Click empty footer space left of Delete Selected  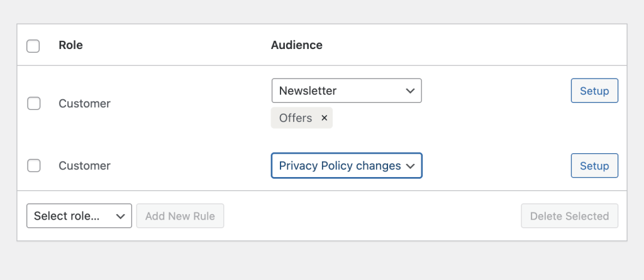[371, 216]
